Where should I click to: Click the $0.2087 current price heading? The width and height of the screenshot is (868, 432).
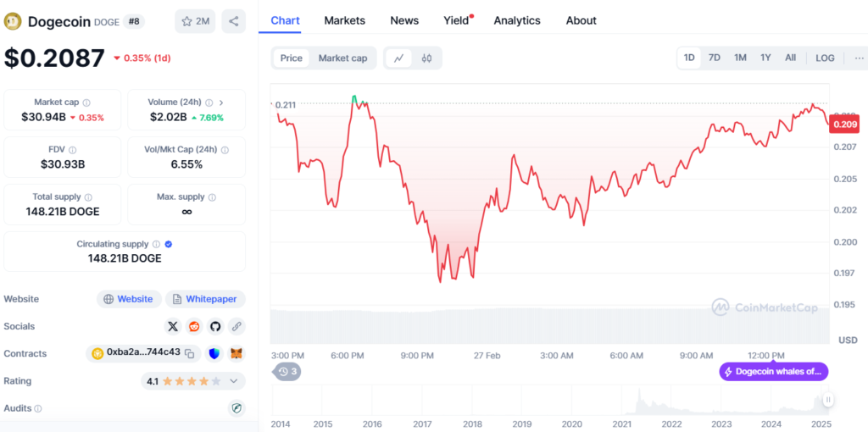[54, 58]
